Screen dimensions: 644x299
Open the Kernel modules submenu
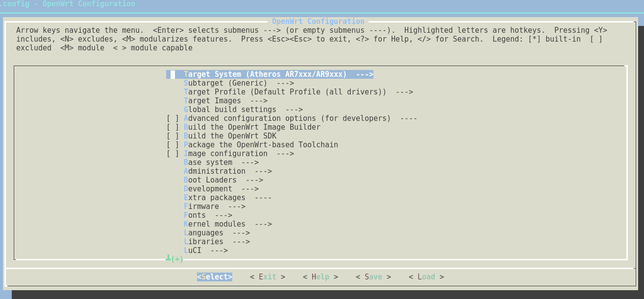pyautogui.click(x=227, y=224)
